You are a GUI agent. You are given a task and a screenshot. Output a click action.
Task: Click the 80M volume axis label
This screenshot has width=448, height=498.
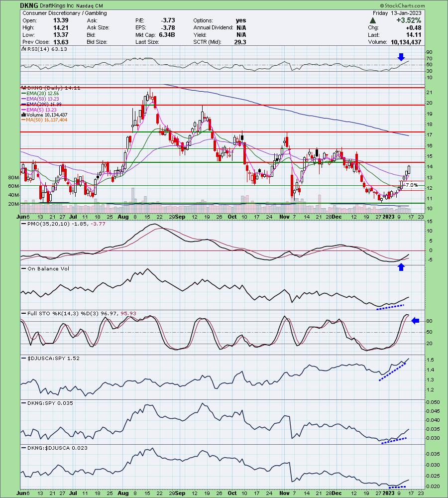click(x=13, y=178)
